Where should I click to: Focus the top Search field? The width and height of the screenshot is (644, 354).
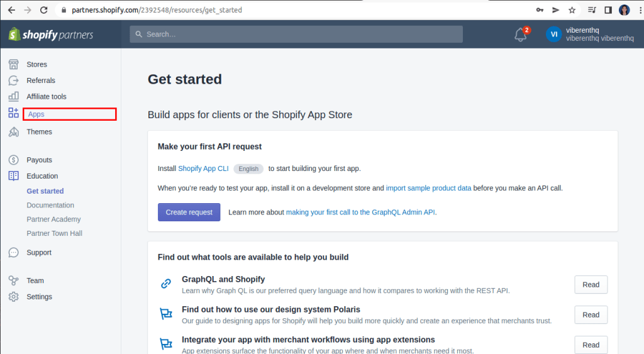click(296, 35)
